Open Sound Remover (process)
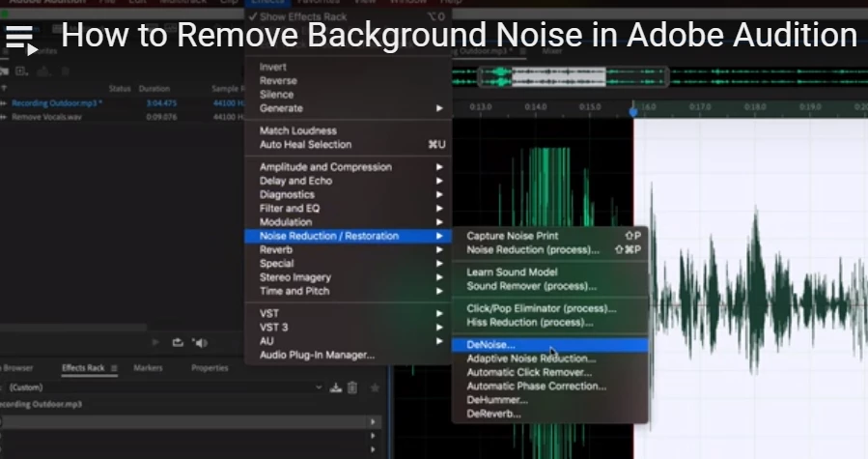The width and height of the screenshot is (868, 459). pos(550,286)
